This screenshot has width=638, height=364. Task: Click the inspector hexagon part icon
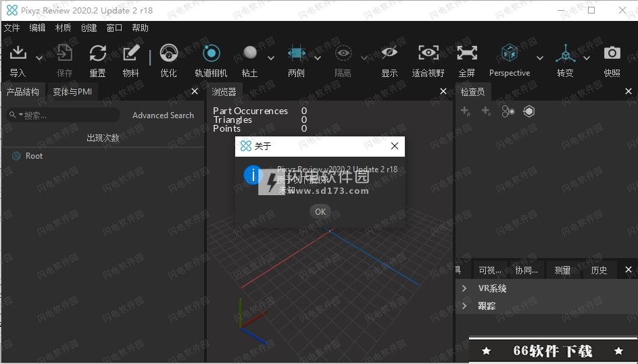click(x=529, y=111)
